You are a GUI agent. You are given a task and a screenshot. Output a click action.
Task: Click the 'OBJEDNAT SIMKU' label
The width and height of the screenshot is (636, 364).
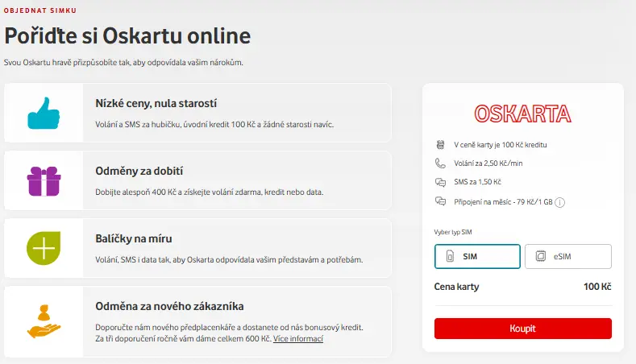(40, 10)
